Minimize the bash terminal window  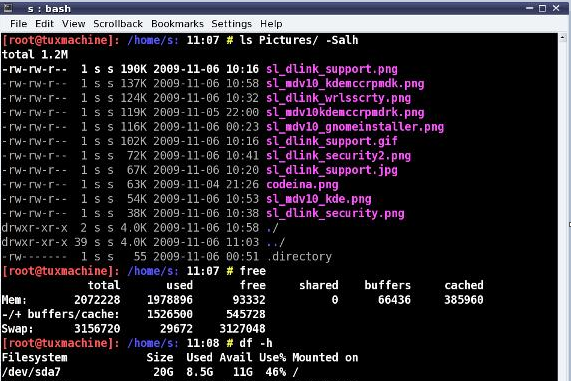pyautogui.click(x=529, y=8)
